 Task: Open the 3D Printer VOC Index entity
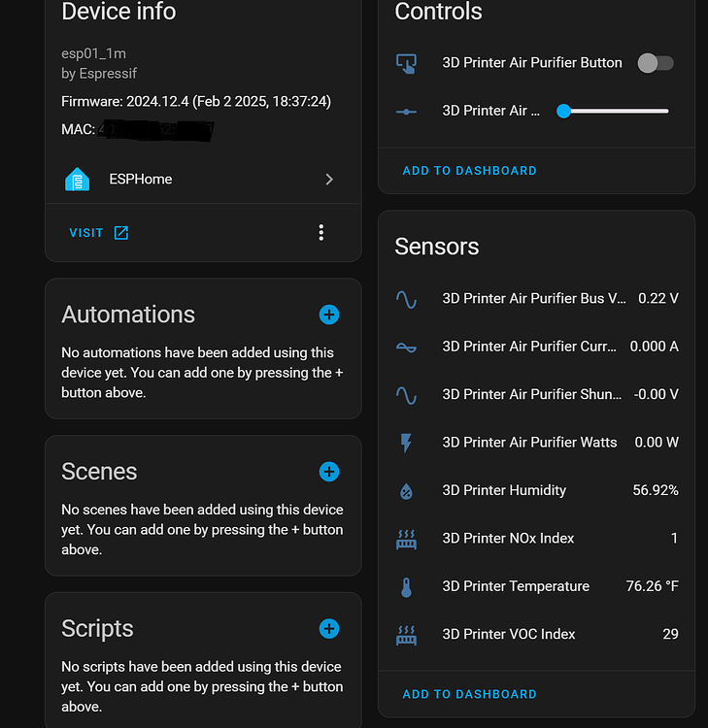pos(536,634)
